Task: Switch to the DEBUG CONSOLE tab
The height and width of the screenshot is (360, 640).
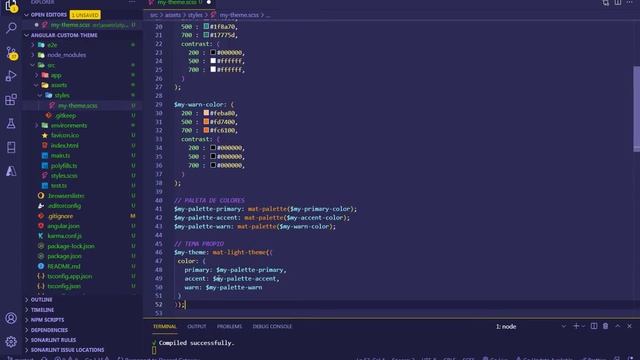Action: [272, 327]
